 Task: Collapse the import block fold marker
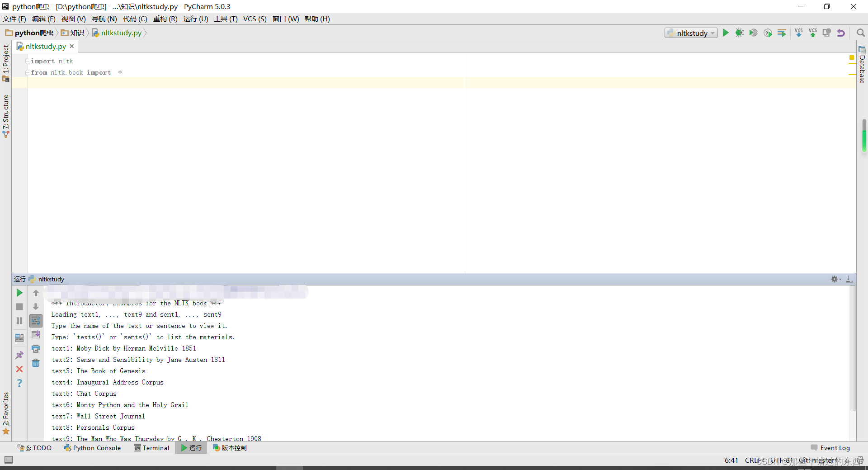pos(28,61)
